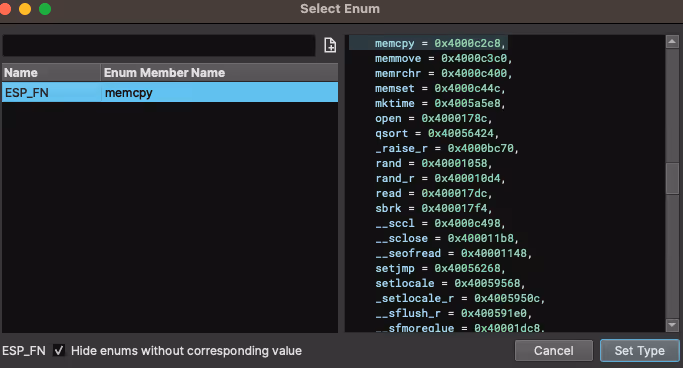Click the __sflush_r = 0x400591e0 line
This screenshot has width=683, height=368.
tap(453, 314)
